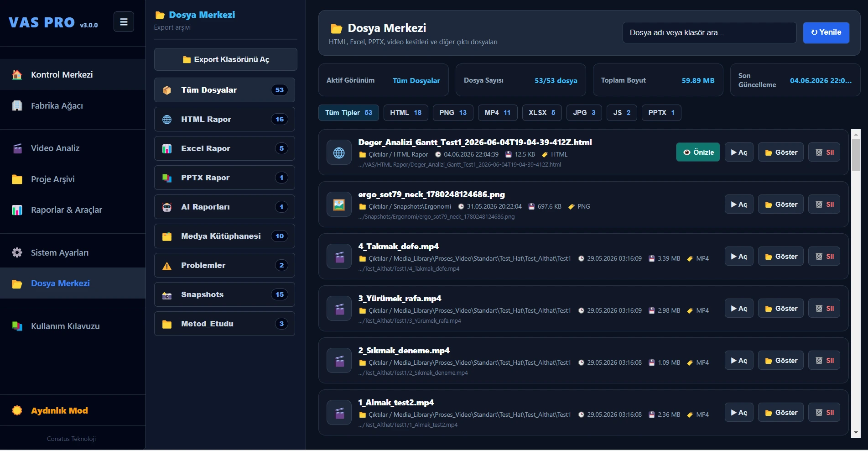Click the HTML Rapor globe icon
This screenshot has height=451, width=868.
167,120
